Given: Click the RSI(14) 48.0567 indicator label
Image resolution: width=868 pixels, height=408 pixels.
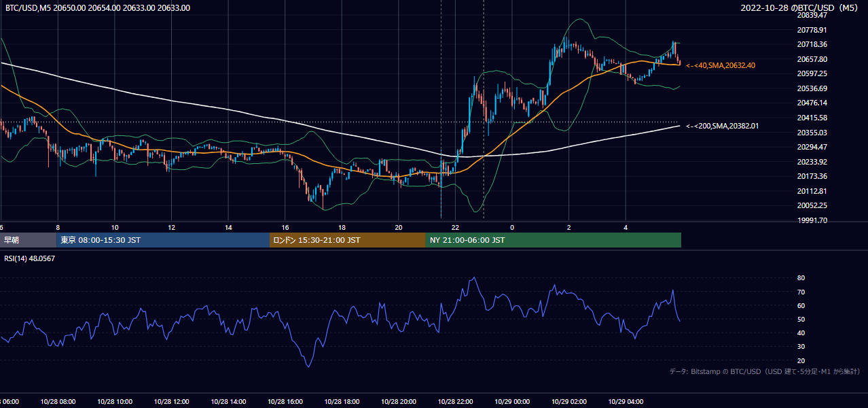Looking at the screenshot, I should [30, 258].
